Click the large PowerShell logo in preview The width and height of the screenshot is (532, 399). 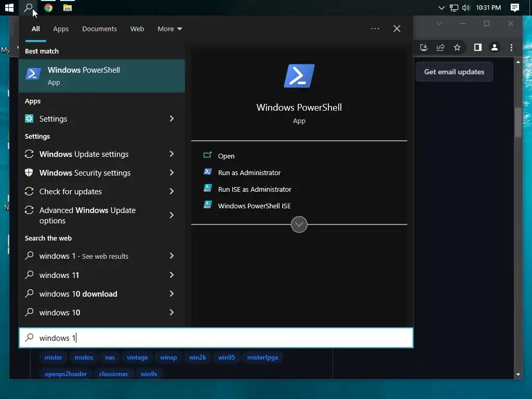299,76
